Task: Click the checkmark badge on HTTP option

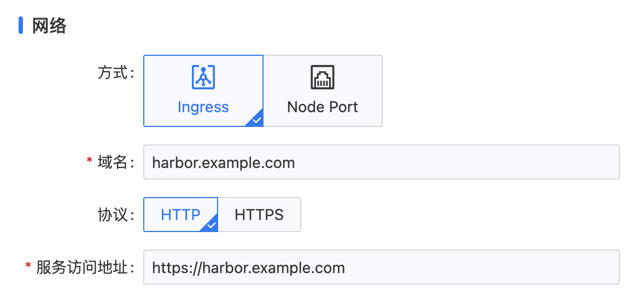Action: pyautogui.click(x=212, y=225)
